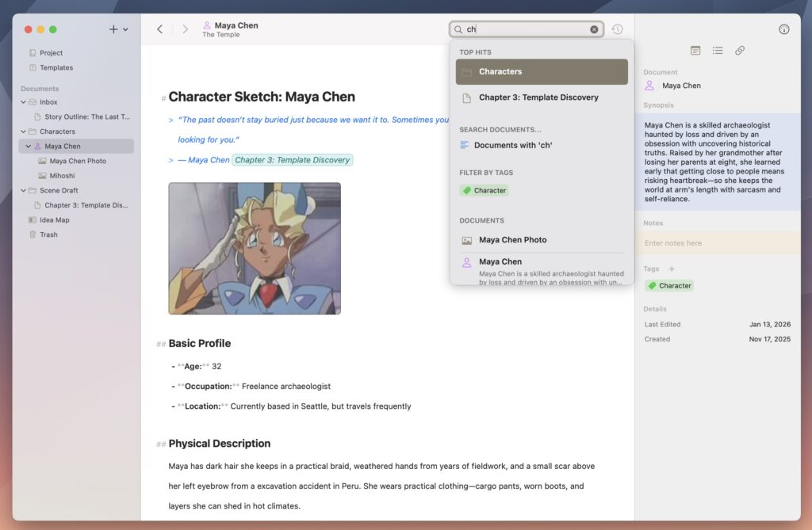Clear the search field text

pyautogui.click(x=594, y=29)
